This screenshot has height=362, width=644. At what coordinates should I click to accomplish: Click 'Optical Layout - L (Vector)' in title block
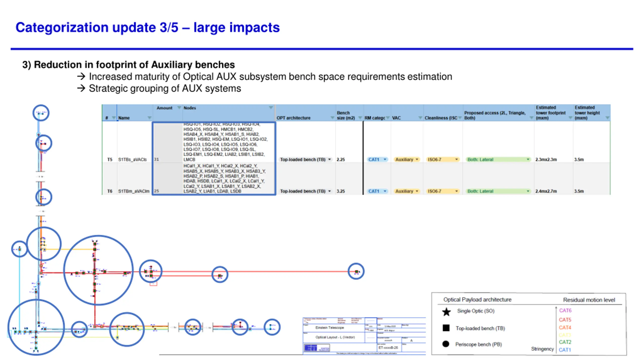(335, 337)
